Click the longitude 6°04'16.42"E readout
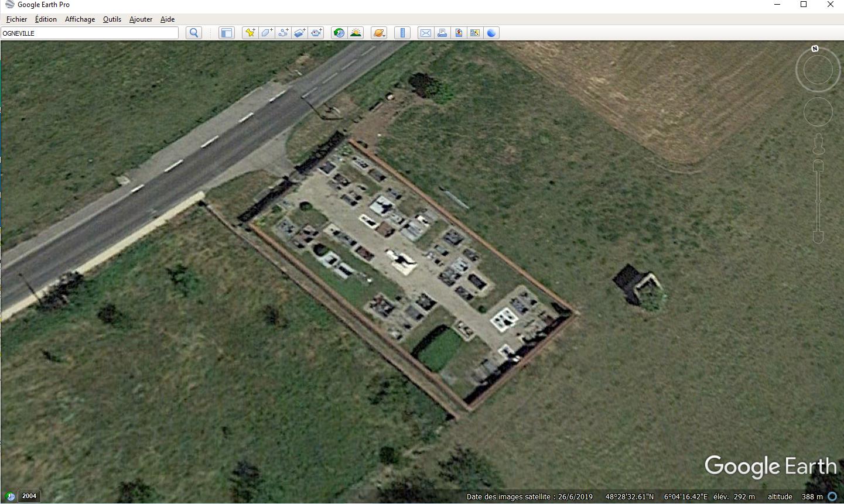The image size is (844, 504). click(686, 496)
